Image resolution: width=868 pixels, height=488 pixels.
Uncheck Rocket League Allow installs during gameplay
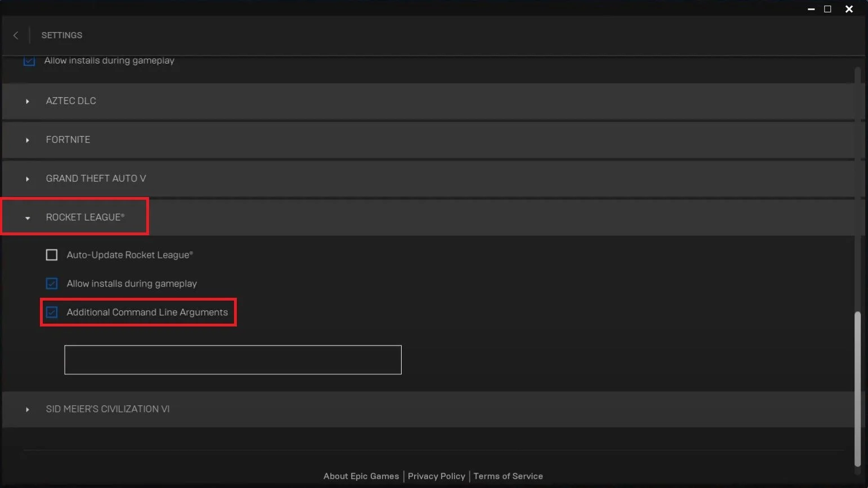click(x=52, y=284)
